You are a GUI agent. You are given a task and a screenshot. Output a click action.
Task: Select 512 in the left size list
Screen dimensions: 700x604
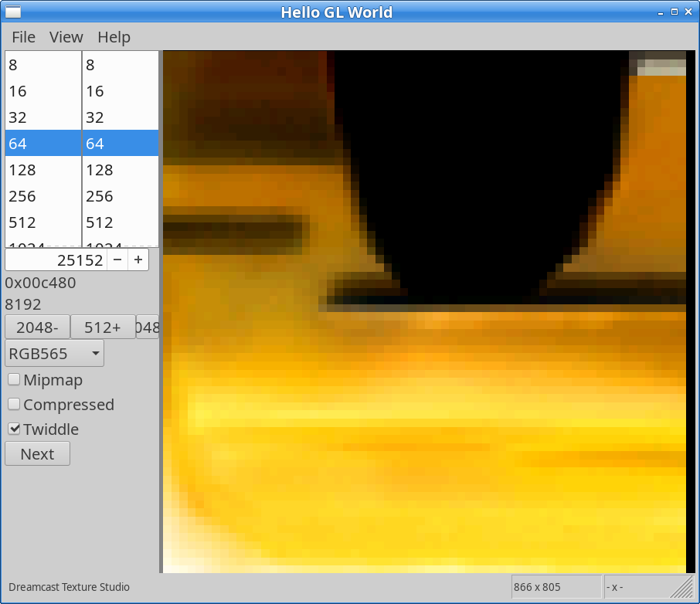click(x=43, y=222)
